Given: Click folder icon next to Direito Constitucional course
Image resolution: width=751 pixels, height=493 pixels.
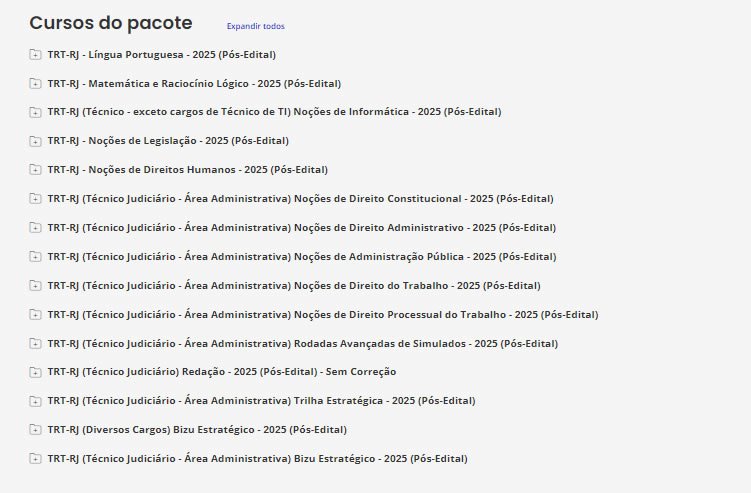Looking at the screenshot, I should [x=35, y=199].
